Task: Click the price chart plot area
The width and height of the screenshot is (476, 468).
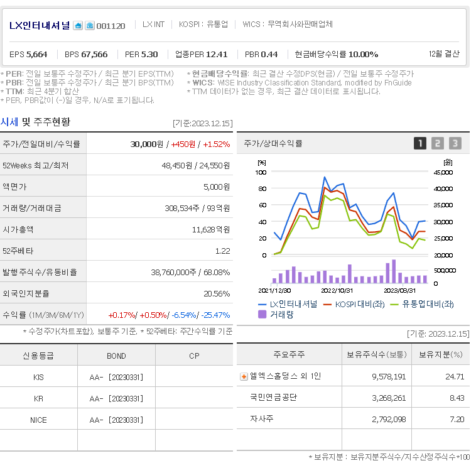Action: [350, 214]
